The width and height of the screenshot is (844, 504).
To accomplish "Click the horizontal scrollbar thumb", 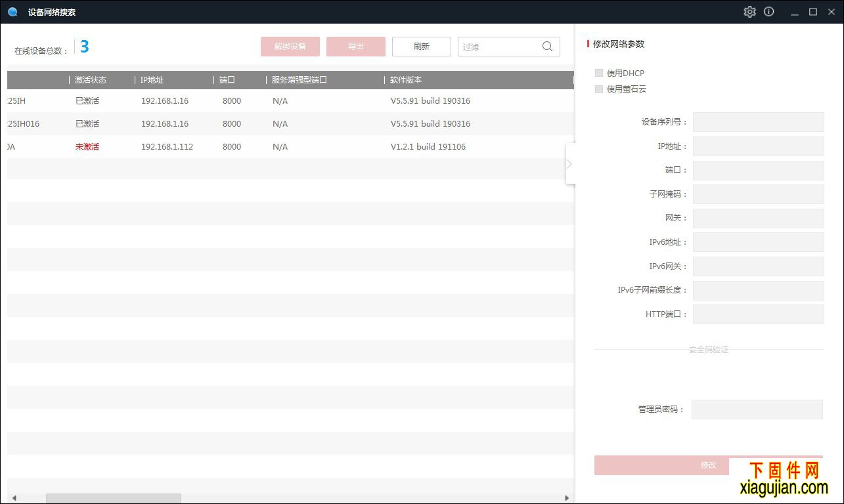I will pos(113,499).
